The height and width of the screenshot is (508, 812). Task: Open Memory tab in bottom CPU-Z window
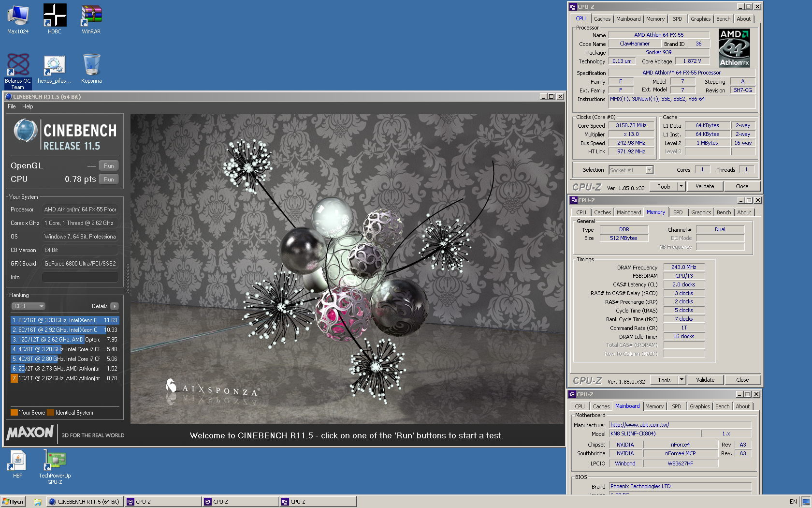pyautogui.click(x=654, y=406)
